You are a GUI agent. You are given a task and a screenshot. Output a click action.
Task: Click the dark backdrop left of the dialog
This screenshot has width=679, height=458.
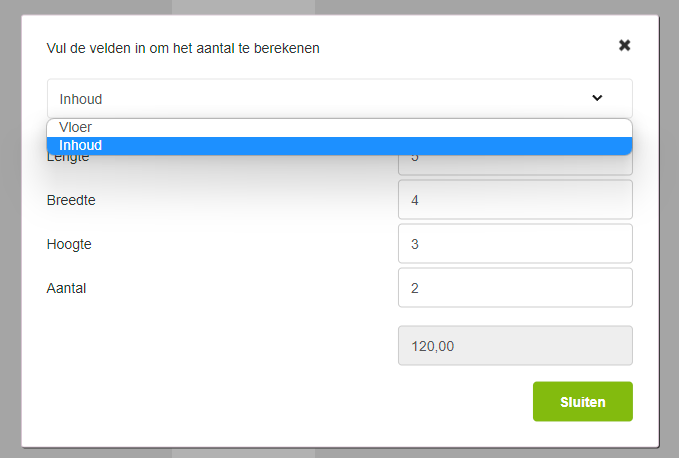point(10,230)
